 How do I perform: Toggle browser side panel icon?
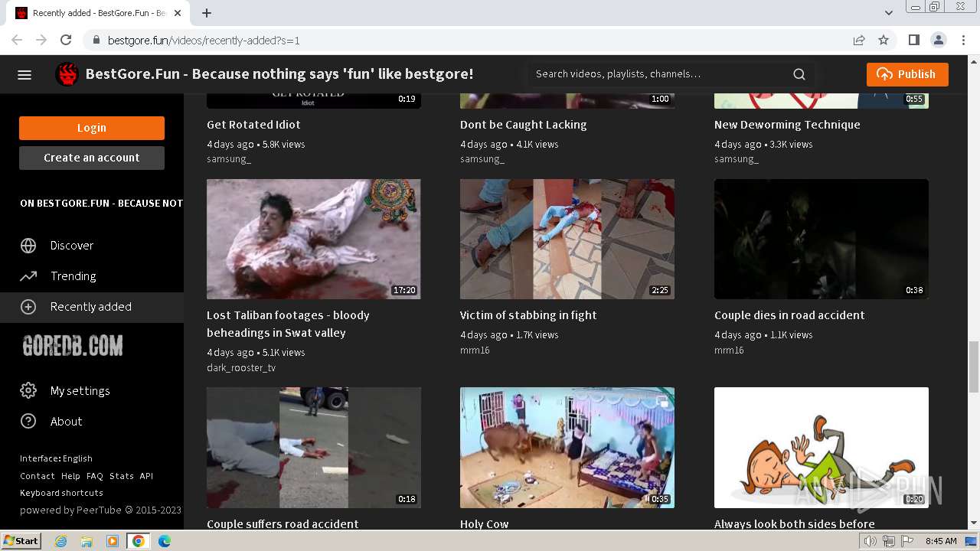(914, 41)
